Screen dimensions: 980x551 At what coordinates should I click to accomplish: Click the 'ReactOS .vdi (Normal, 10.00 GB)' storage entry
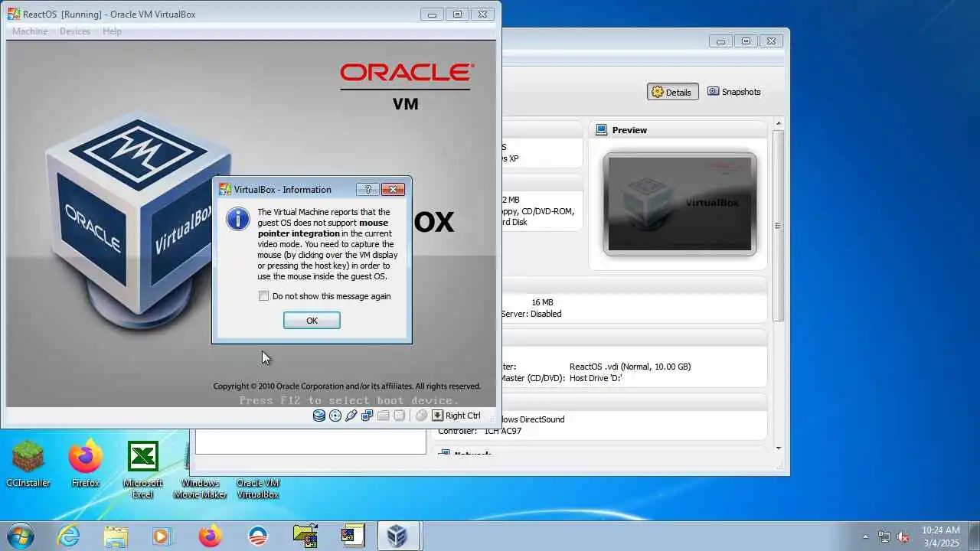click(x=630, y=367)
